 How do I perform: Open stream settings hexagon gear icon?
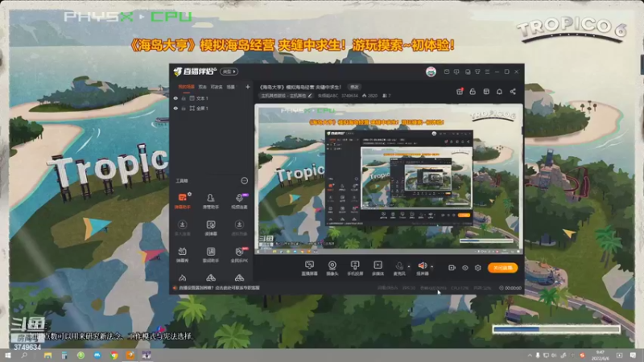point(477,268)
